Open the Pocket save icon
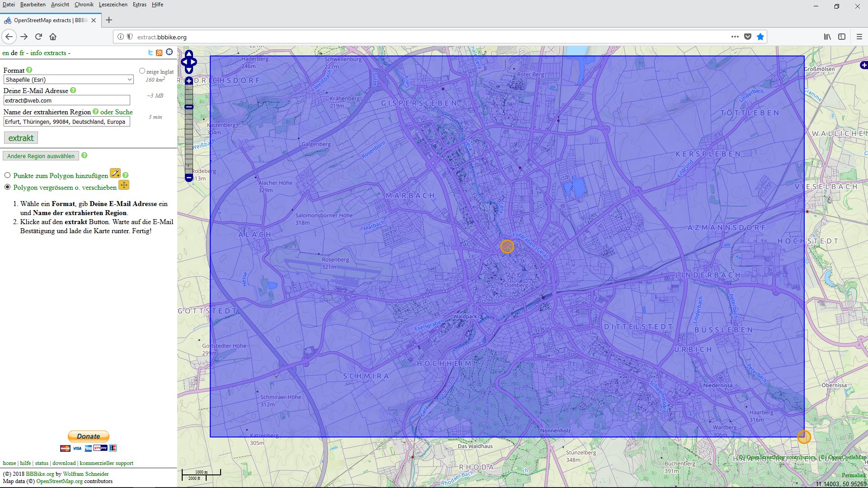The width and height of the screenshot is (868, 488). [748, 37]
